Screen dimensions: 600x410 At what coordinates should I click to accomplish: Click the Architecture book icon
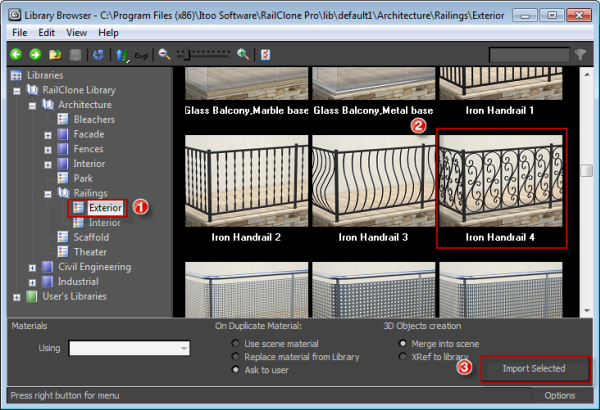click(48, 104)
